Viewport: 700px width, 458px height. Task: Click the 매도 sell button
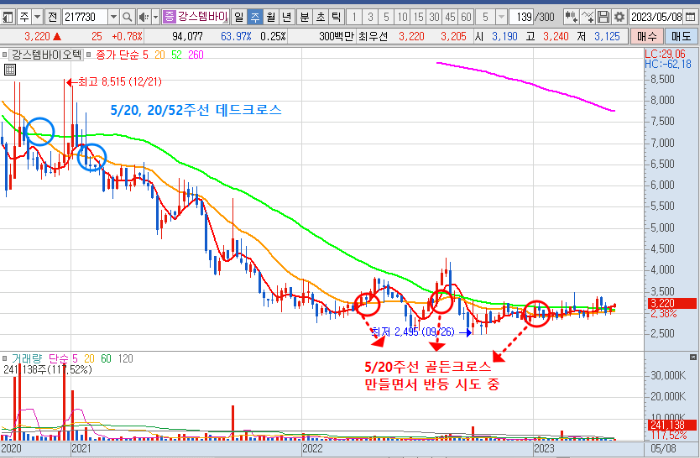point(681,36)
